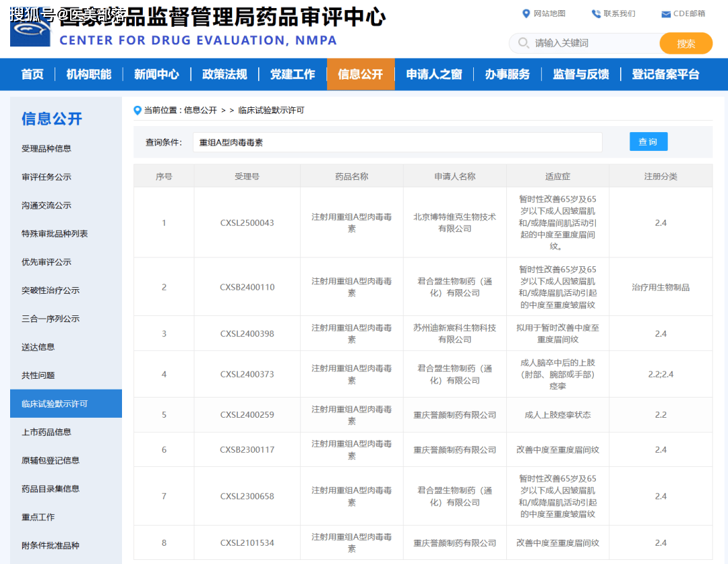Click acceptance number CXSL2300658
The width and height of the screenshot is (728, 564).
247,496
